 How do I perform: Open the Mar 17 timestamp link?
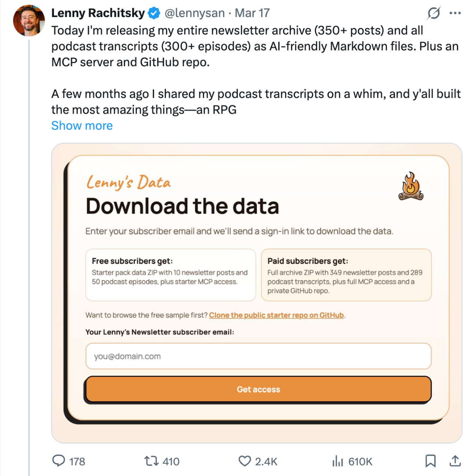coord(252,14)
